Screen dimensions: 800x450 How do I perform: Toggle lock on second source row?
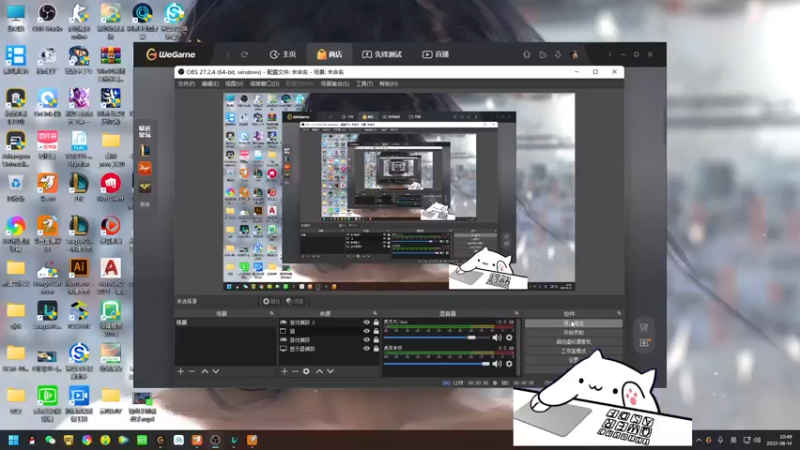click(x=376, y=331)
